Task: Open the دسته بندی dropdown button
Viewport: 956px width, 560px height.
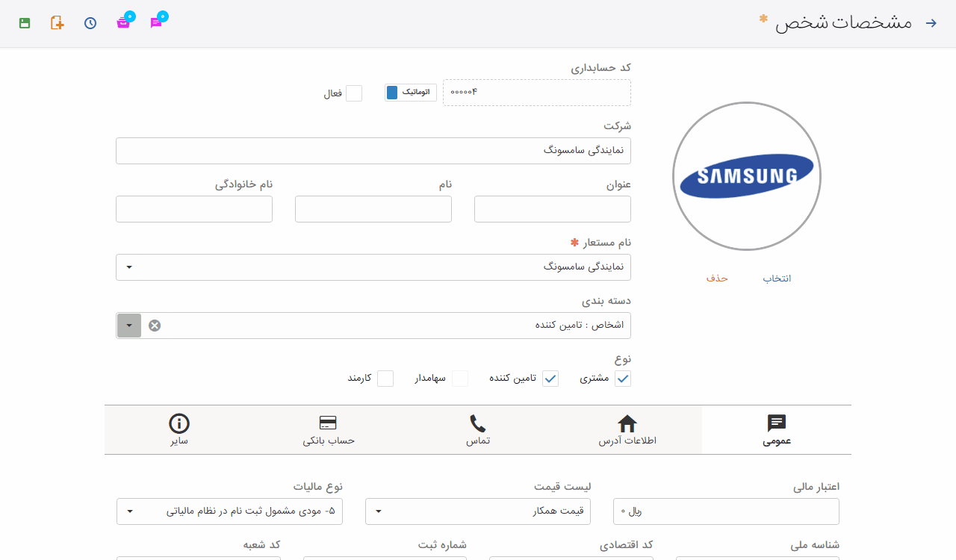Action: (x=129, y=326)
